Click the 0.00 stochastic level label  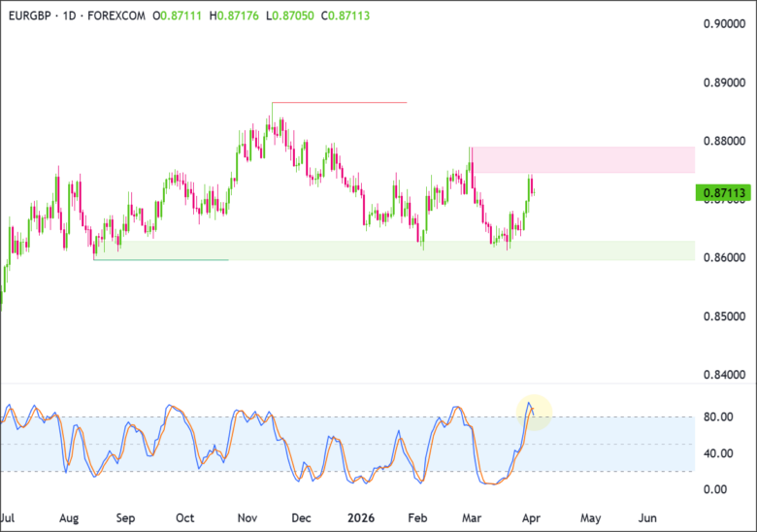[715, 489]
